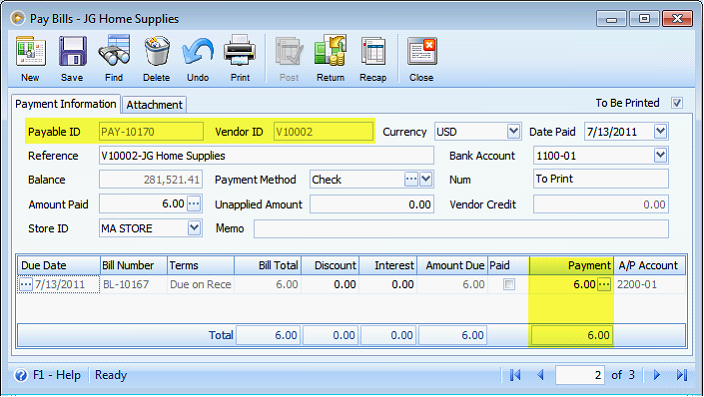
Task: Click the Interest column header
Action: [x=388, y=265]
